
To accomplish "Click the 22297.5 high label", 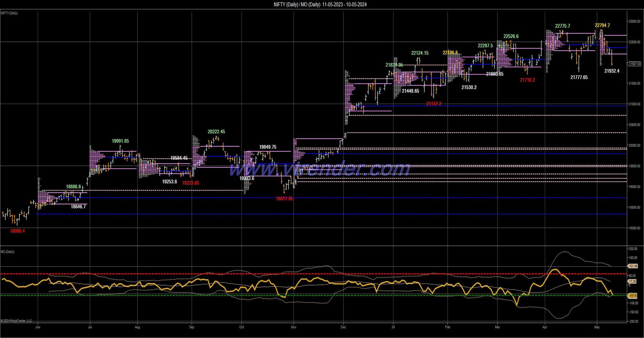I will tap(485, 46).
